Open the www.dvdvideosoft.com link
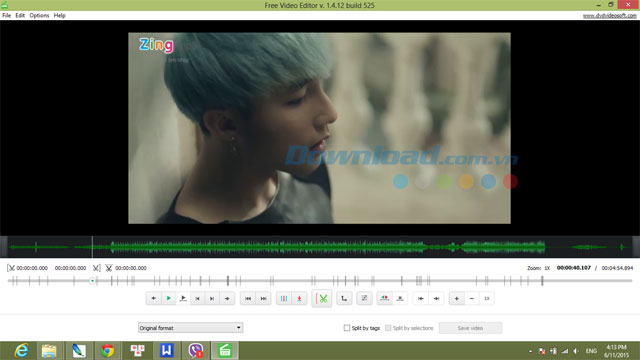Screen dimensions: 640x360 pyautogui.click(x=609, y=16)
